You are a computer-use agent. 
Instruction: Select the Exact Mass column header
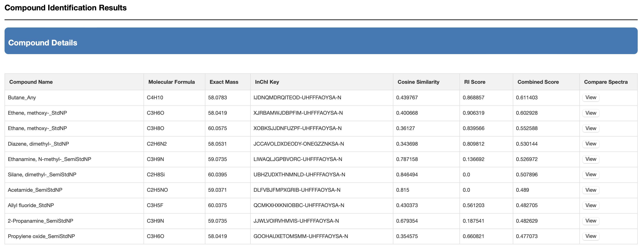224,82
